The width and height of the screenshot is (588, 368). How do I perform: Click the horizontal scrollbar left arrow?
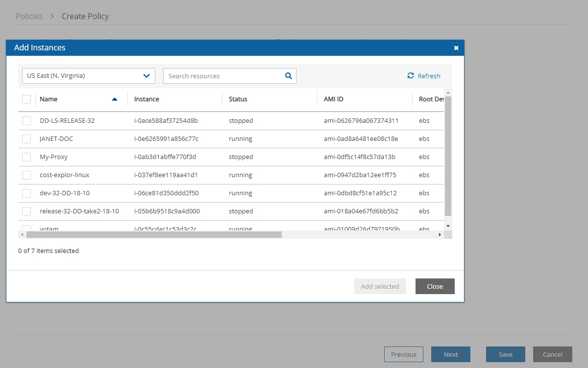point(22,235)
